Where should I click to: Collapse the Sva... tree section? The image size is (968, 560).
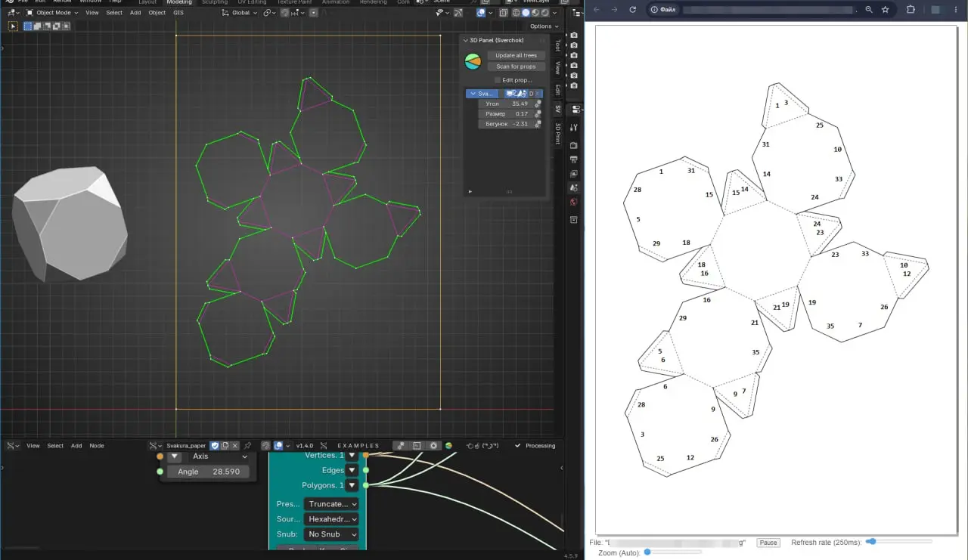[481, 94]
